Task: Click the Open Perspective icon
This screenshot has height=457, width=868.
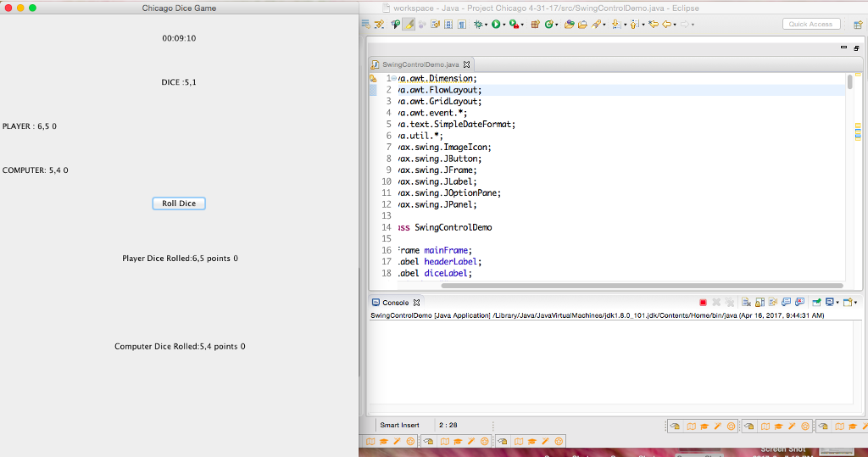Action: [858, 25]
